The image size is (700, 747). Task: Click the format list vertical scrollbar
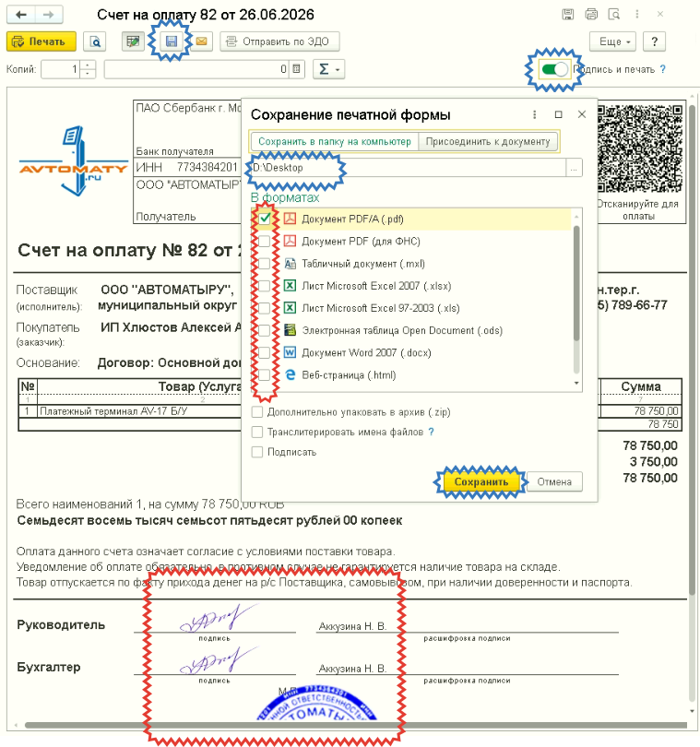pos(576,300)
